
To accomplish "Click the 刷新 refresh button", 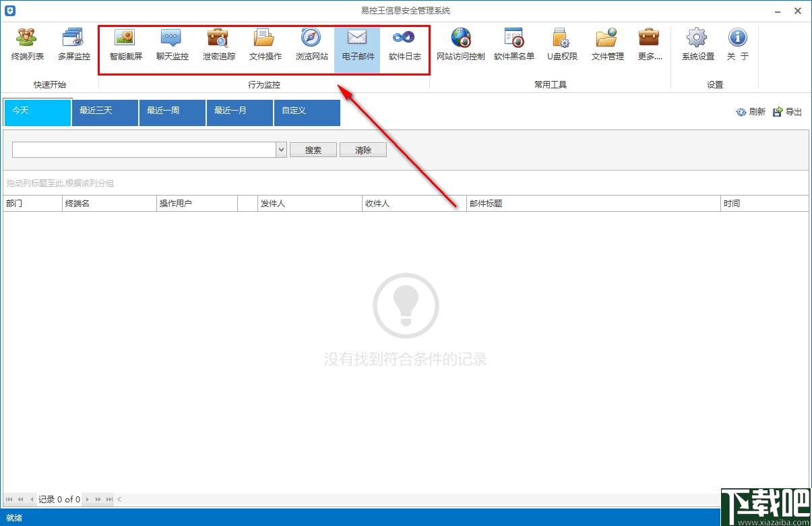I will (751, 112).
